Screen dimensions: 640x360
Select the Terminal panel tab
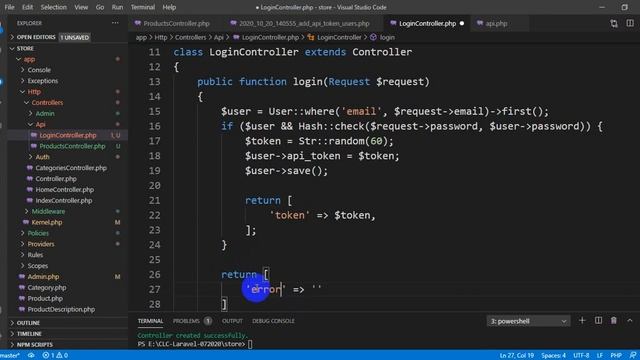coord(150,321)
